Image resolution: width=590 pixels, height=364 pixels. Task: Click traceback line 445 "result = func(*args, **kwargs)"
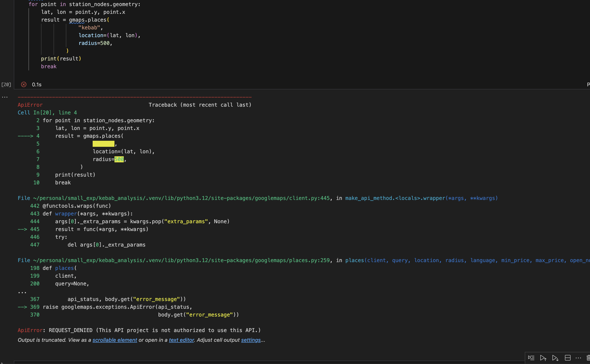pos(102,229)
